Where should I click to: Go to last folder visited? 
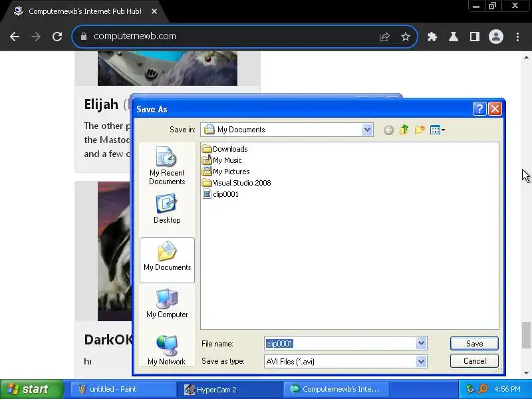388,130
